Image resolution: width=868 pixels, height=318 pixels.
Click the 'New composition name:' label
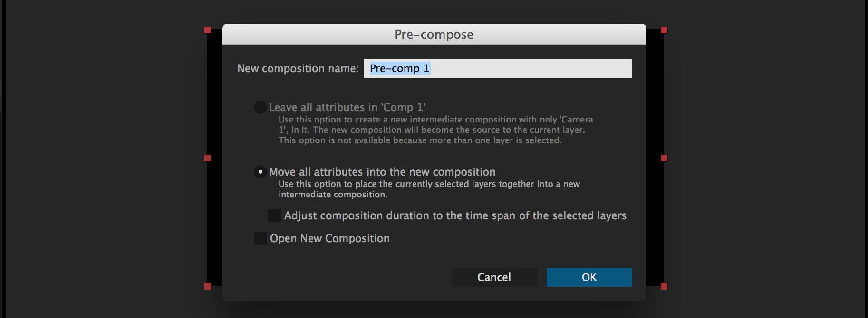coord(298,68)
